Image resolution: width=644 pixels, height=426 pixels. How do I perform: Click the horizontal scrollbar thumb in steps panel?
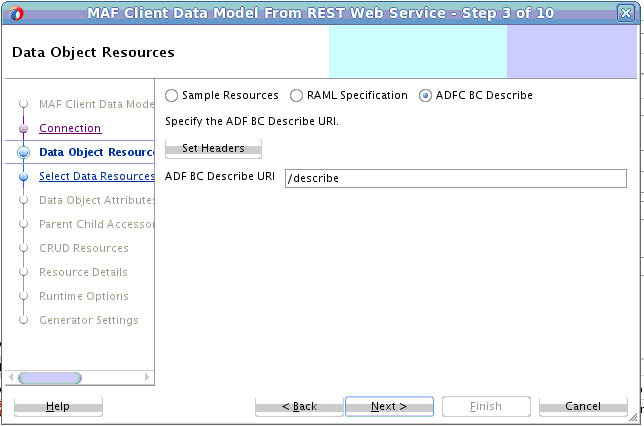pyautogui.click(x=50, y=378)
